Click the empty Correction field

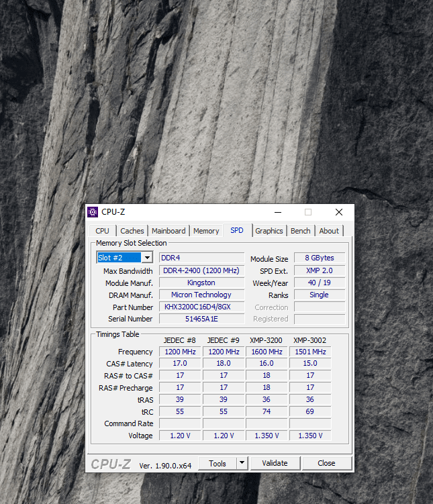tap(320, 307)
